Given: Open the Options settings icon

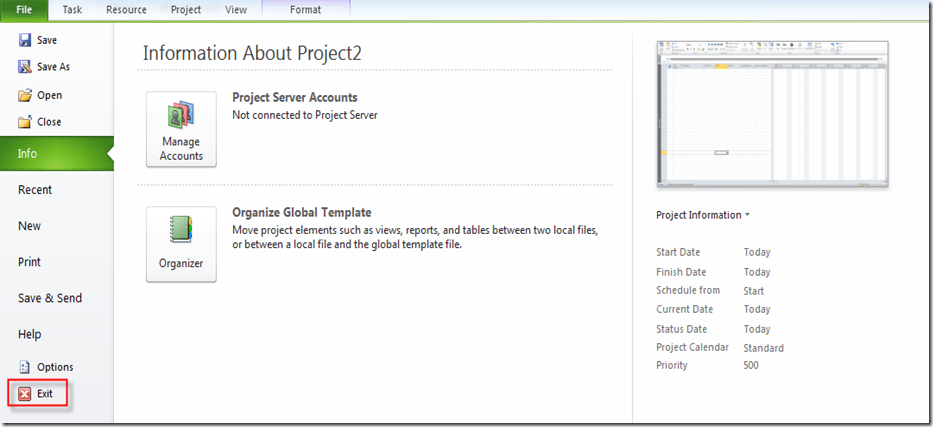Looking at the screenshot, I should click(25, 367).
